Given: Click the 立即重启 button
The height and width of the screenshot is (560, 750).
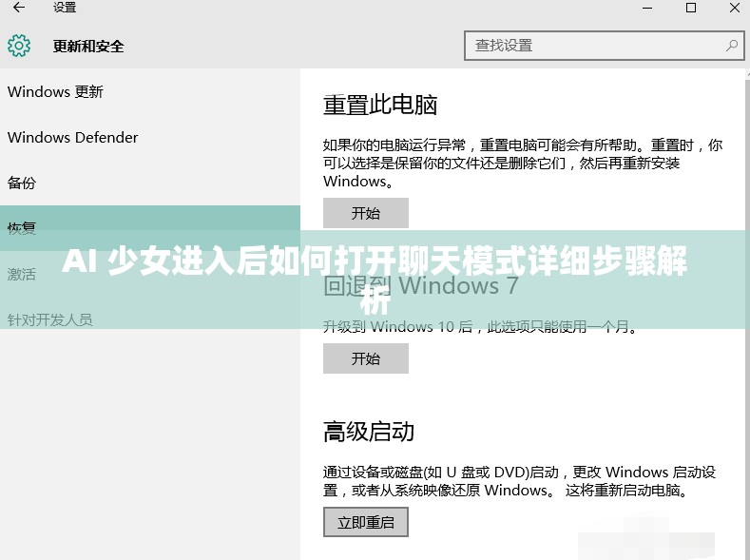Looking at the screenshot, I should 366,522.
